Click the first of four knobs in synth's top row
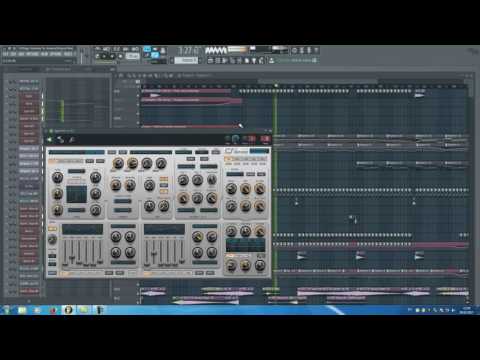The width and height of the screenshot is (480, 360). click(118, 163)
